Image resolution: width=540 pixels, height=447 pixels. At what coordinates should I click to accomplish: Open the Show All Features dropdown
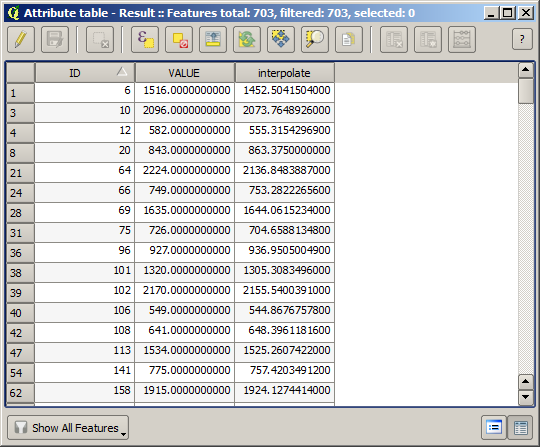(x=68, y=428)
